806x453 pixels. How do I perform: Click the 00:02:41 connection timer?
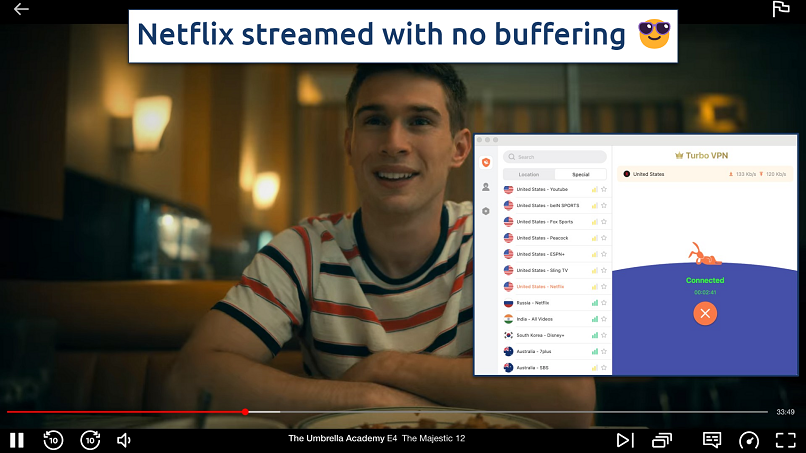(705, 292)
